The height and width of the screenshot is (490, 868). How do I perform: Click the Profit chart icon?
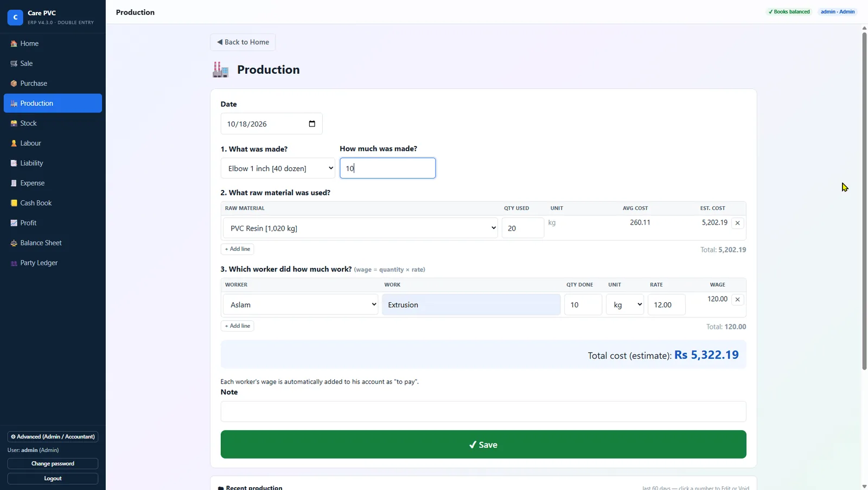14,223
